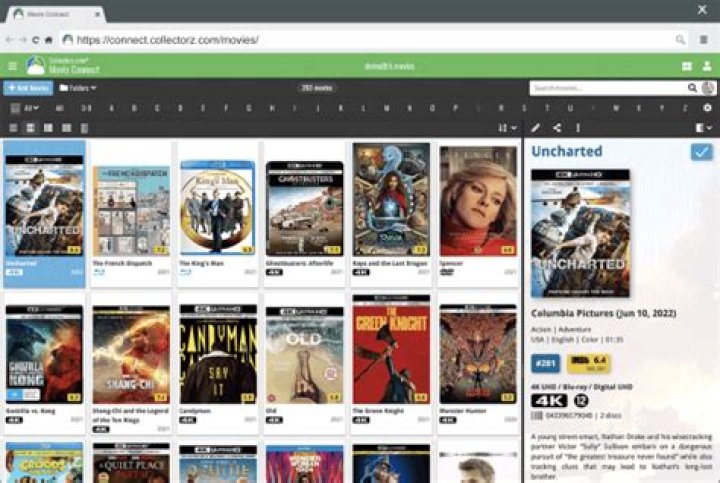
Task: Select the Monster Hunter cover
Action: [478, 354]
